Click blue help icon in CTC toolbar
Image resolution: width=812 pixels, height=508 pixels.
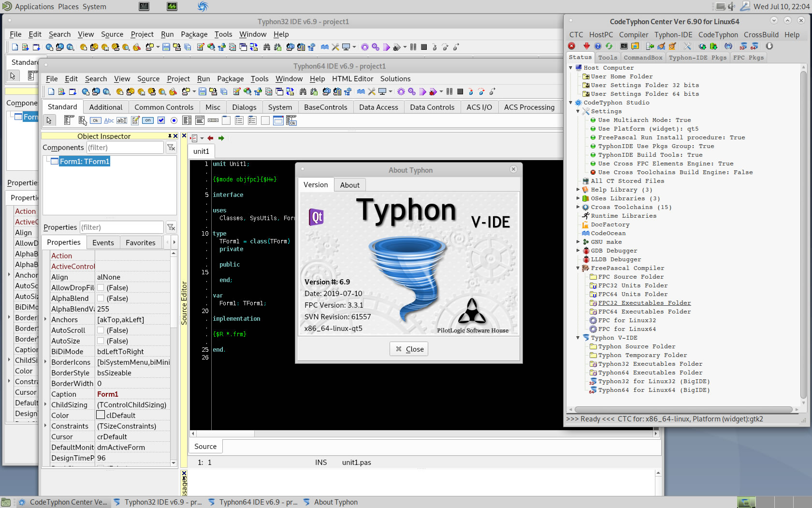point(597,46)
